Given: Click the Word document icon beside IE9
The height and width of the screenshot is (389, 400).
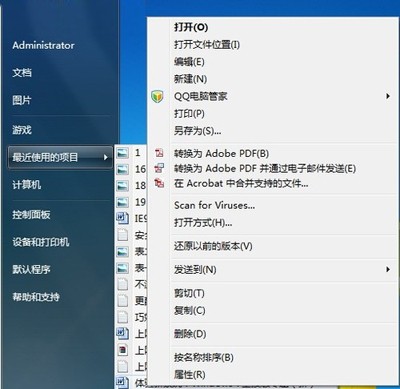Looking at the screenshot, I should 122,218.
